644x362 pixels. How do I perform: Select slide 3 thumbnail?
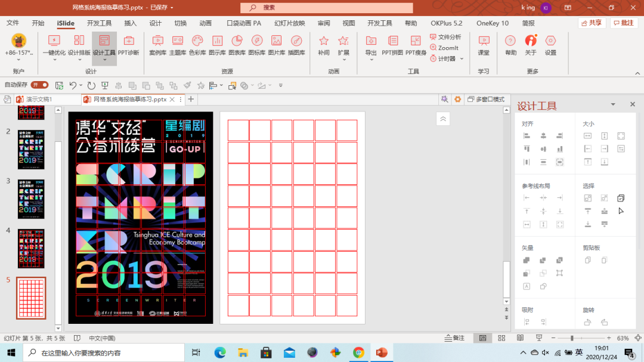click(31, 199)
